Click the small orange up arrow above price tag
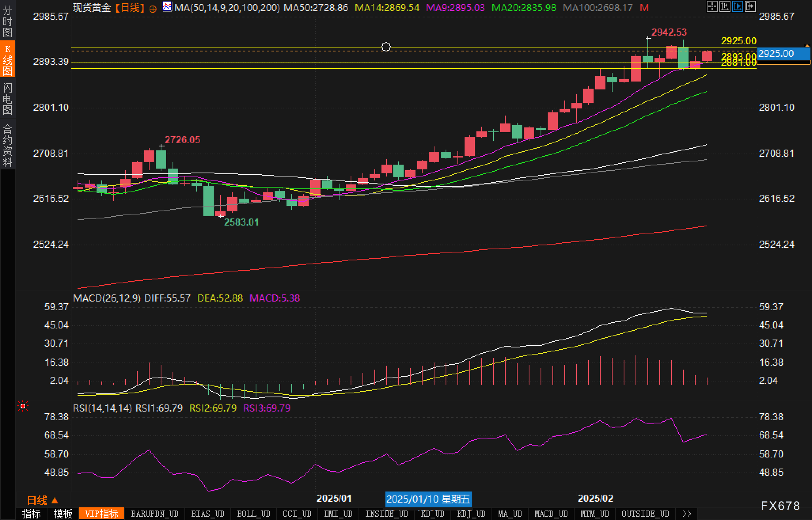Image resolution: width=812 pixels, height=520 pixels. pos(807,46)
